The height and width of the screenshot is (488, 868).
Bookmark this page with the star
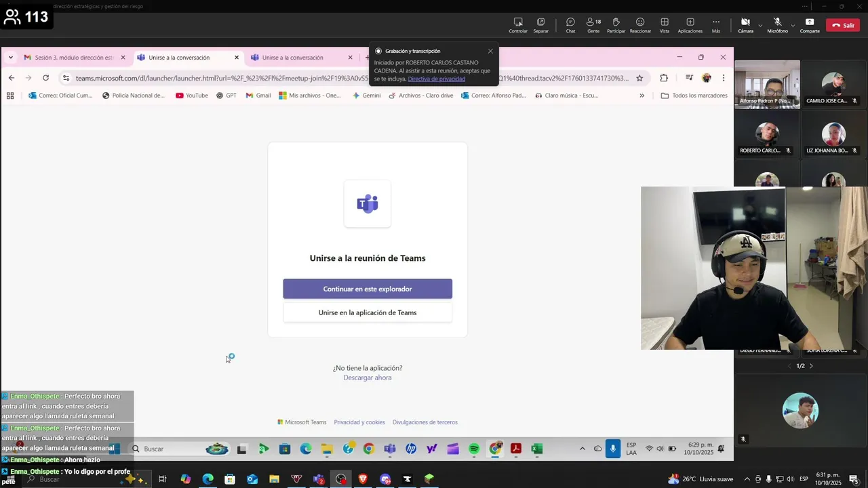639,78
